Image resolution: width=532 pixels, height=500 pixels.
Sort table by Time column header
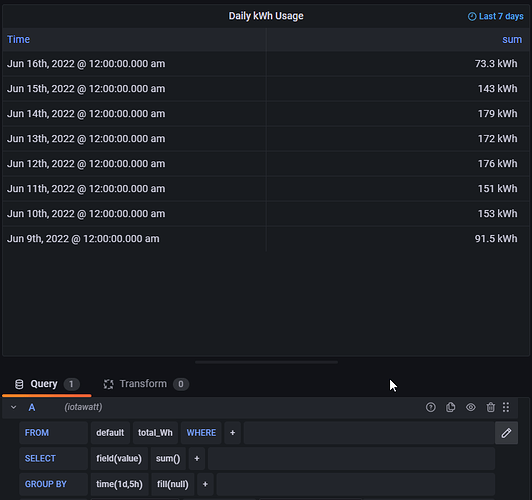(18, 39)
